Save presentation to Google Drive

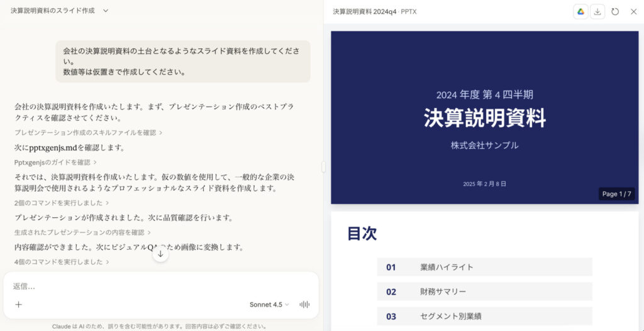pos(580,11)
